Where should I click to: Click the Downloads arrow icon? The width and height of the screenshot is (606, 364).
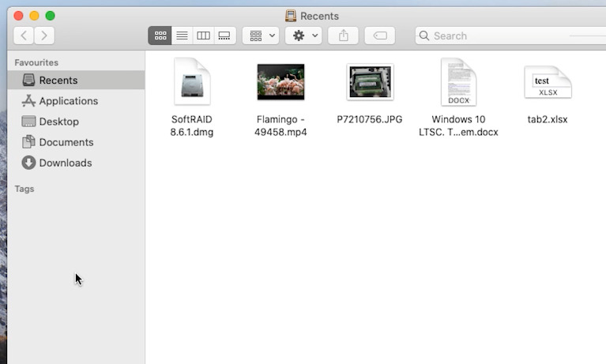point(28,163)
